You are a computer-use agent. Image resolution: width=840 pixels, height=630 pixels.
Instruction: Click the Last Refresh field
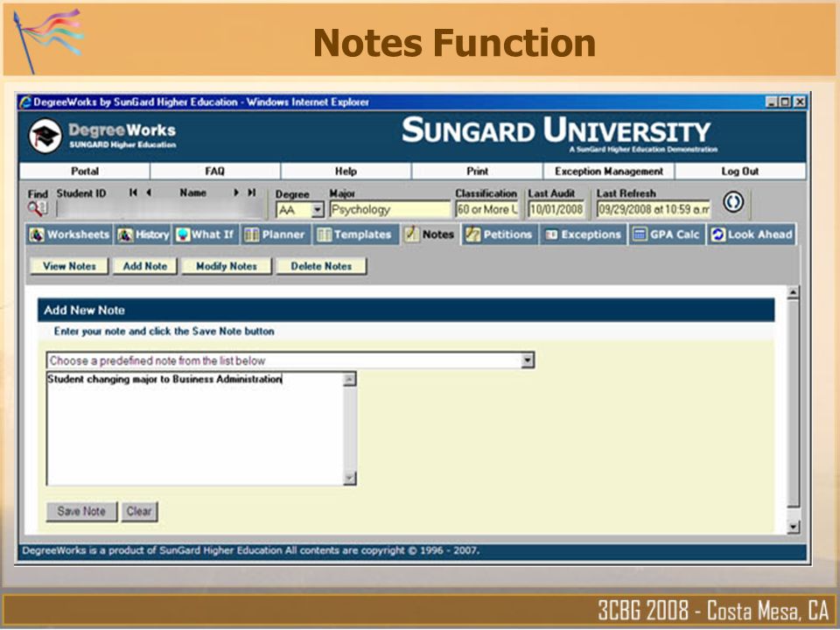654,209
